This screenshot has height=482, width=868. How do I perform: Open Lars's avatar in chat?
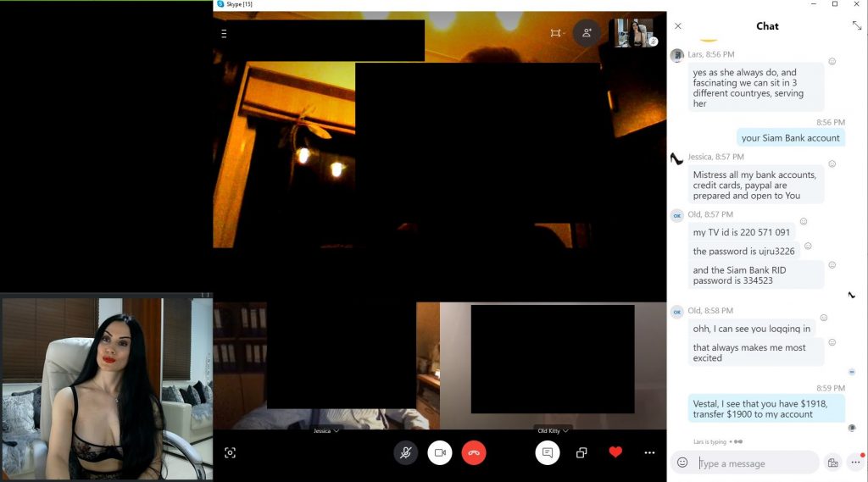coord(677,55)
